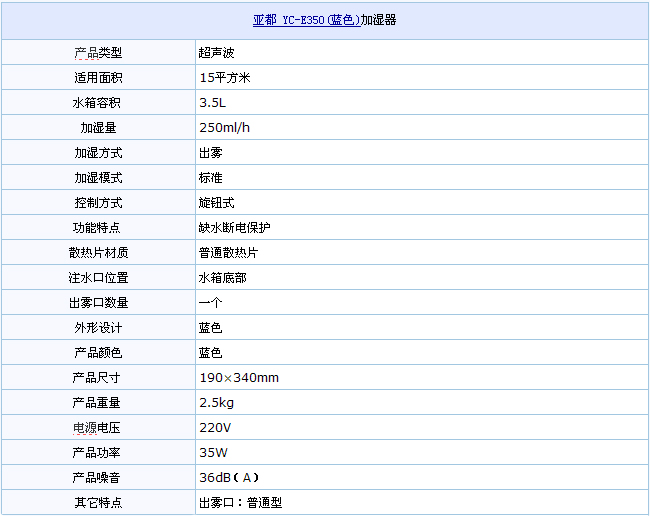Click the 190×340mm dimensions value
The height and width of the screenshot is (516, 650).
[x=239, y=377]
